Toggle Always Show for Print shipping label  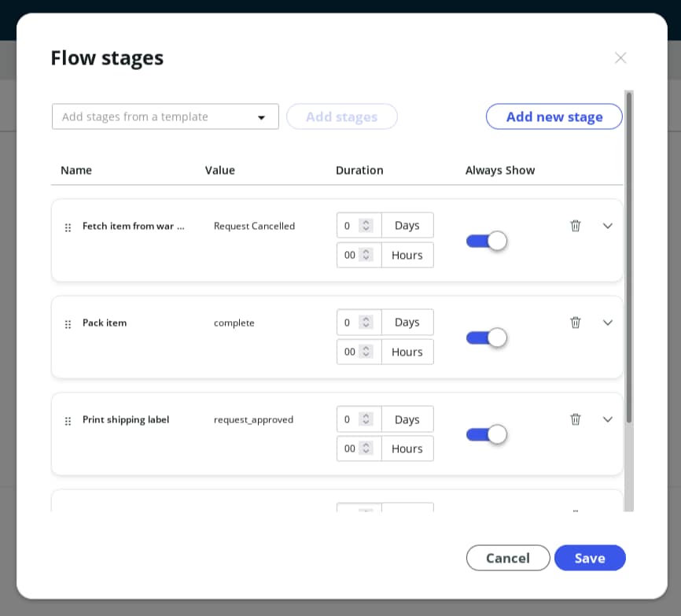tap(487, 434)
